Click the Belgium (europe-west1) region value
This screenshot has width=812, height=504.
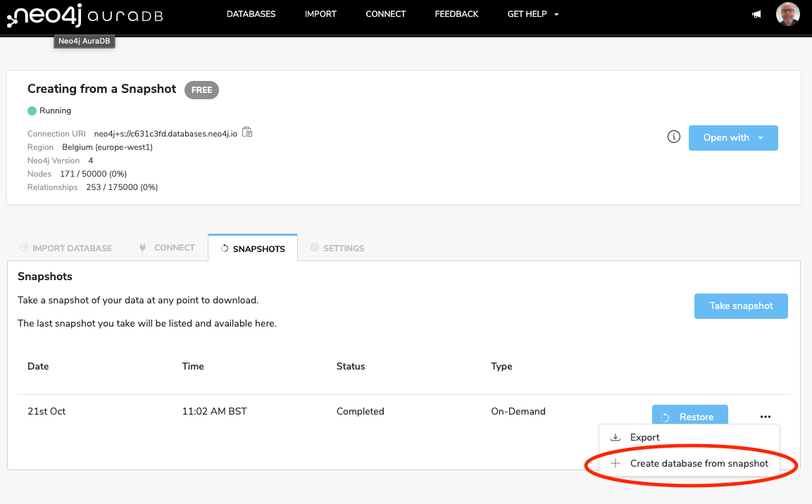pyautogui.click(x=107, y=147)
